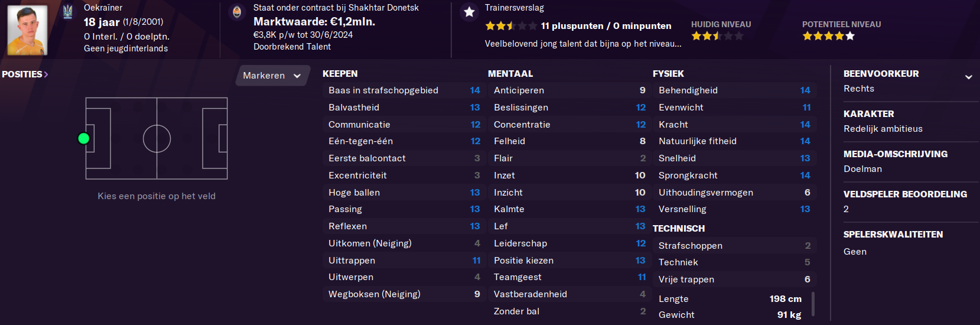980x325 pixels.
Task: Select the Anticiperen attribute row
Action: (x=569, y=90)
